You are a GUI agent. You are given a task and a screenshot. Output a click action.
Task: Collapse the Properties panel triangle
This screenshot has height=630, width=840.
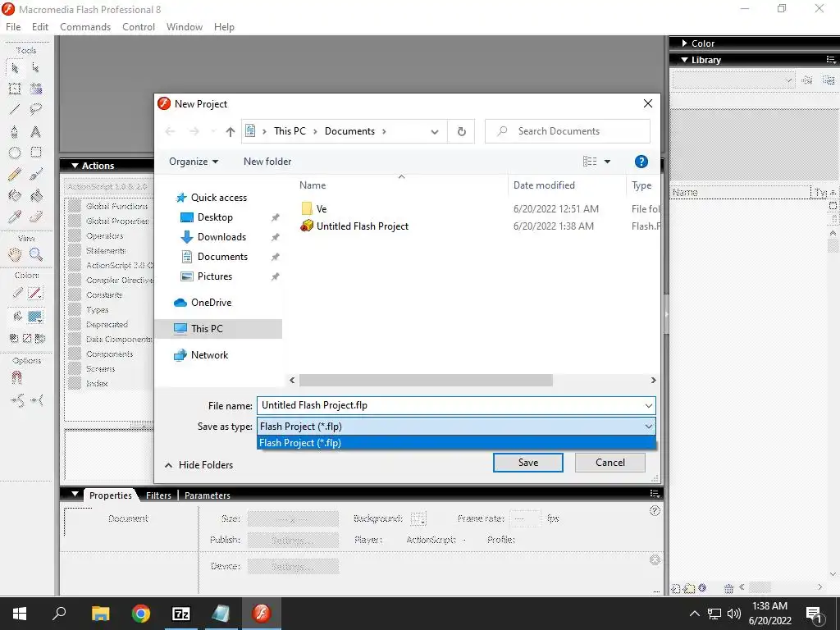[75, 495]
